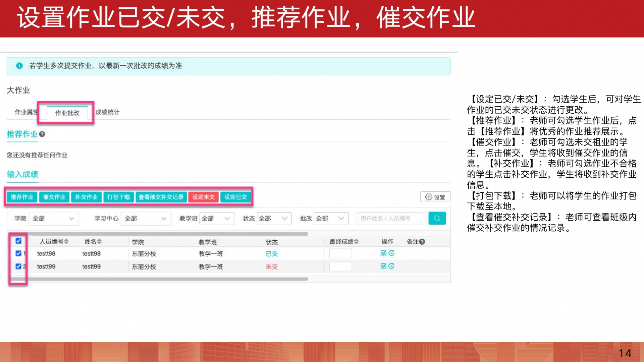Click help icon beside 备注 column
The image size is (644, 362).
(x=422, y=242)
